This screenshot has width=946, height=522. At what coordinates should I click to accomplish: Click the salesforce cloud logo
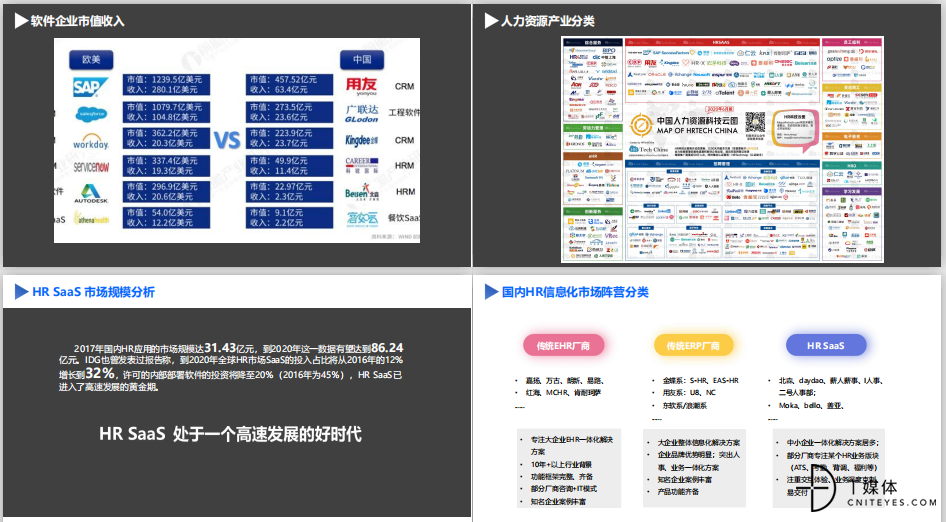[91, 113]
